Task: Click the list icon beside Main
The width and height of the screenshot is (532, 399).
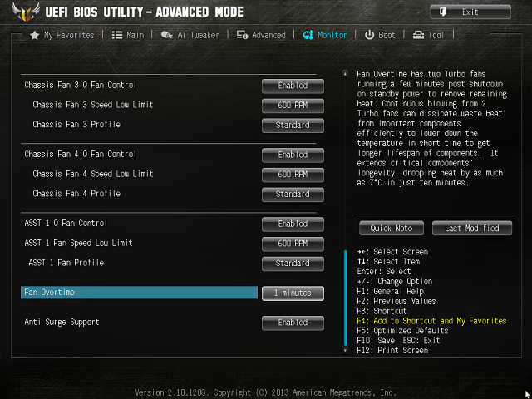Action: coord(117,35)
